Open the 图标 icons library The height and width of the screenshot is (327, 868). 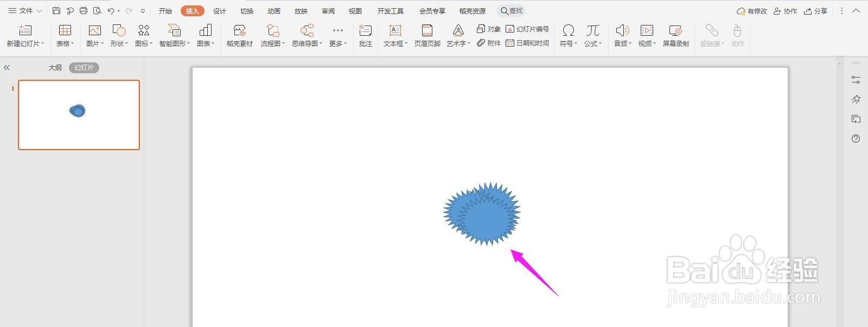point(144,36)
